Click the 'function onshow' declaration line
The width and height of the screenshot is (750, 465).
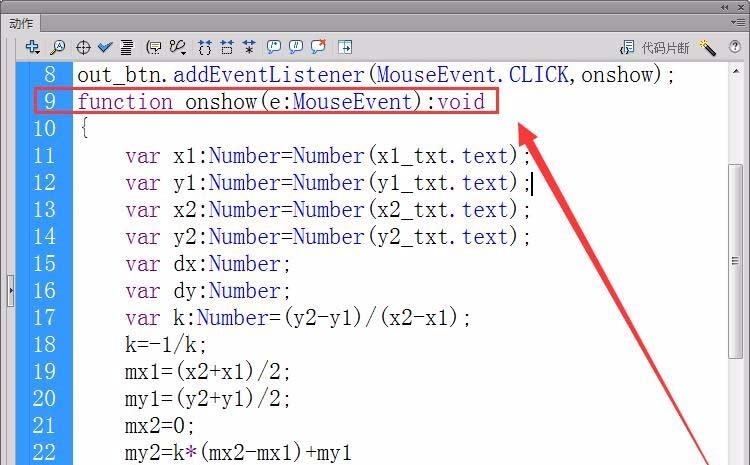[281, 101]
